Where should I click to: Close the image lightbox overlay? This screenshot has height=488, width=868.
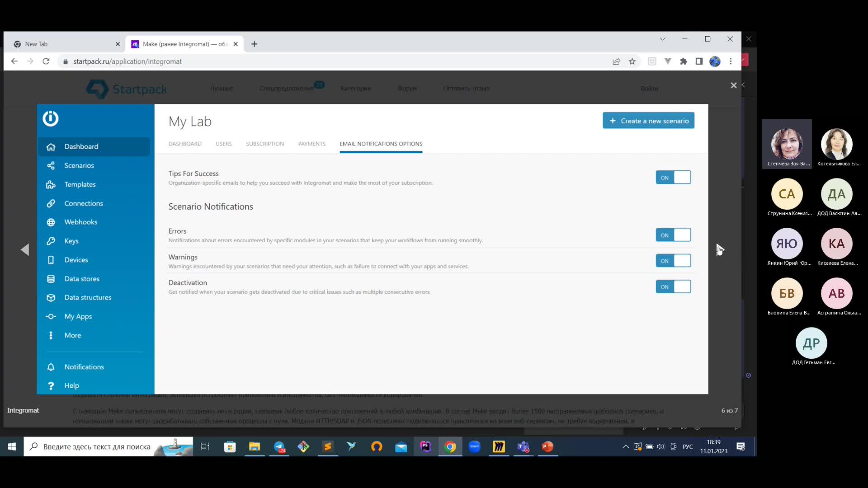(734, 85)
